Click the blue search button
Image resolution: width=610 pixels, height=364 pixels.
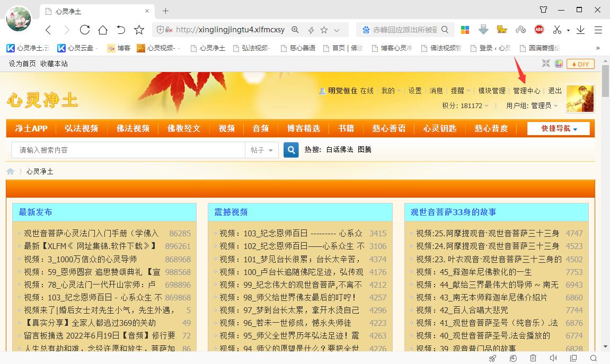pos(291,150)
